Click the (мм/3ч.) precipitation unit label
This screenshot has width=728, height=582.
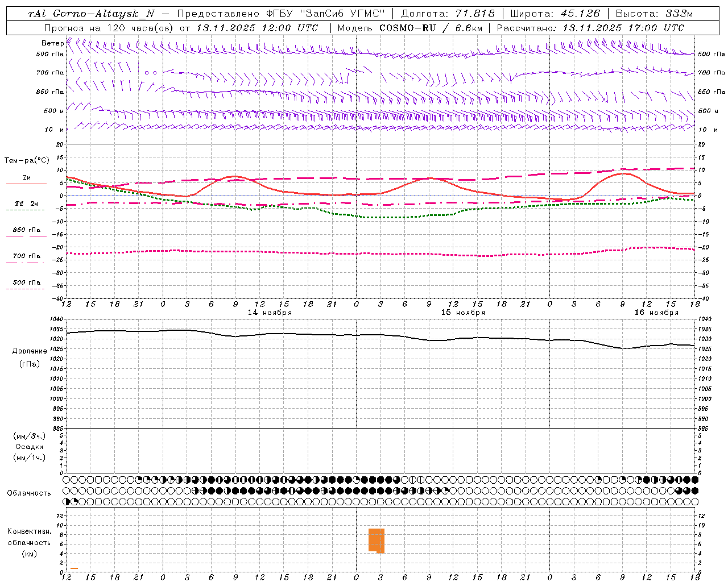[30, 436]
